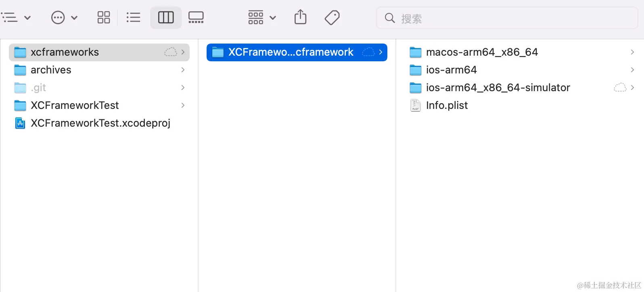644x292 pixels.
Task: Click the ios-arm64 folder icon
Action: pos(416,70)
